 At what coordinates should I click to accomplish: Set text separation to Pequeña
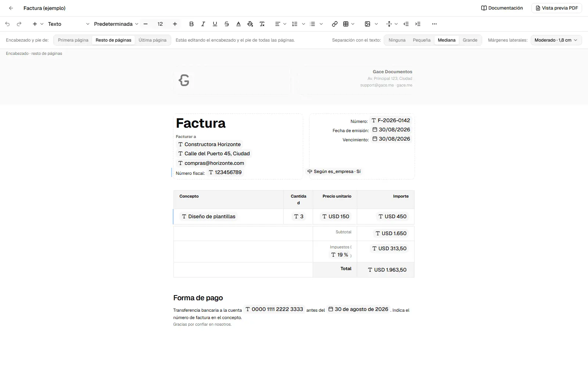422,40
